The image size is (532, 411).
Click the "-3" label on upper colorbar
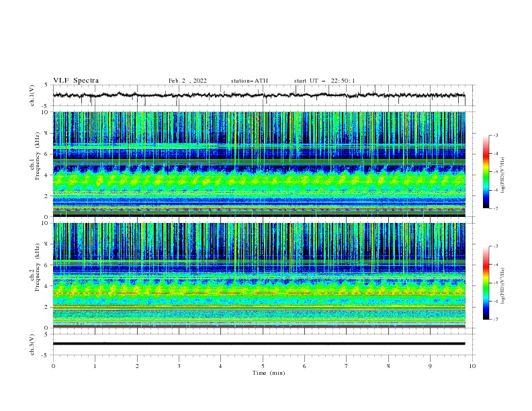click(x=496, y=135)
